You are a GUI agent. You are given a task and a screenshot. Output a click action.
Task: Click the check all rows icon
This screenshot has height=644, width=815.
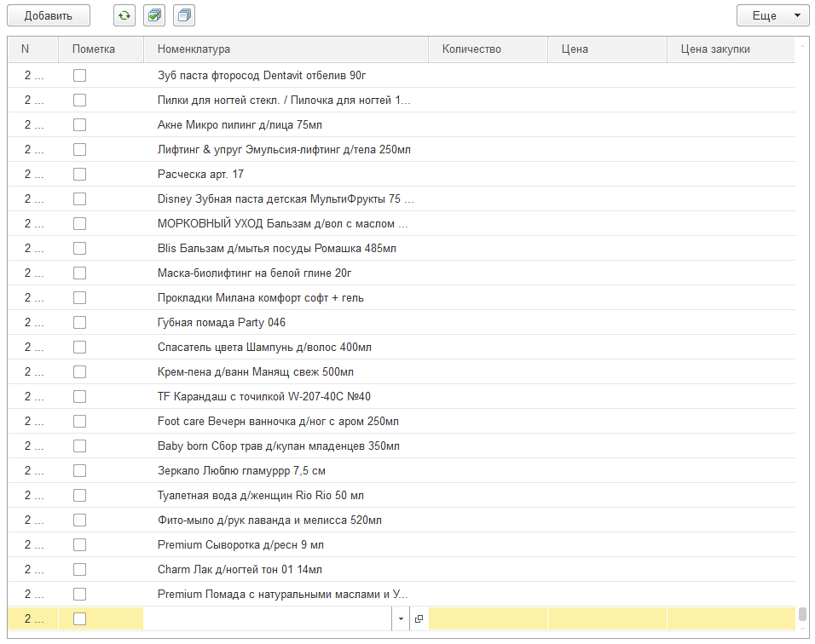[154, 15]
